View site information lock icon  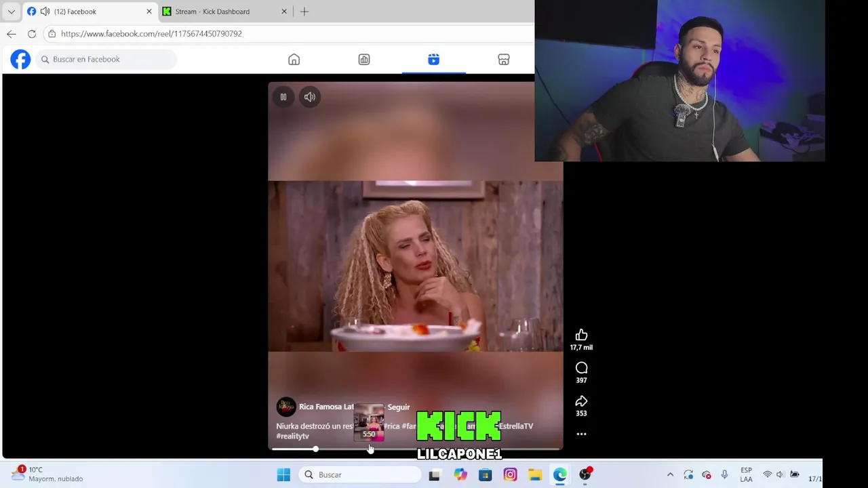52,33
